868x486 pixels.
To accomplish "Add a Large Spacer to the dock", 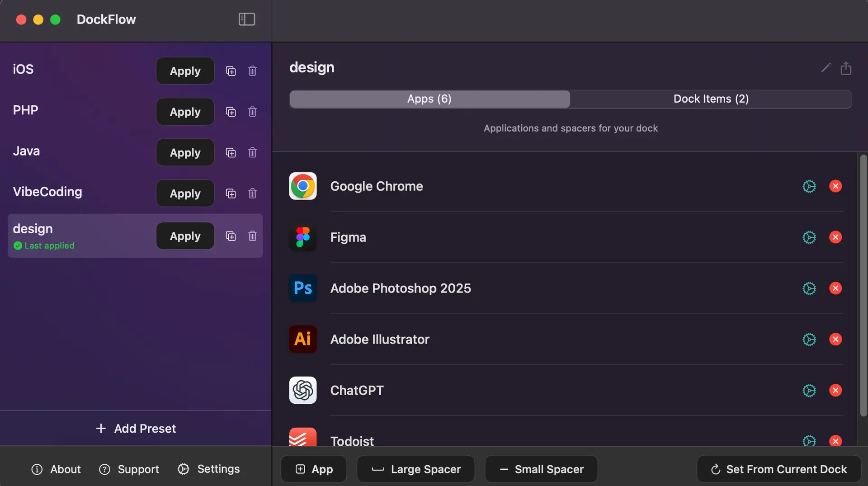I will click(415, 469).
